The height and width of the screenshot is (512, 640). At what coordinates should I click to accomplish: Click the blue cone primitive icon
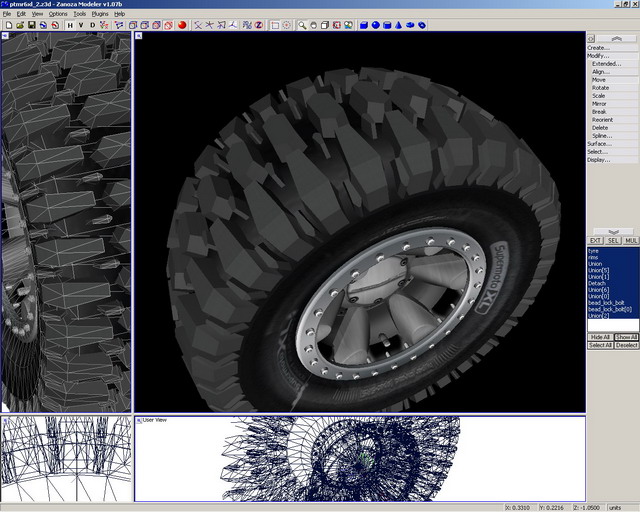click(x=399, y=24)
